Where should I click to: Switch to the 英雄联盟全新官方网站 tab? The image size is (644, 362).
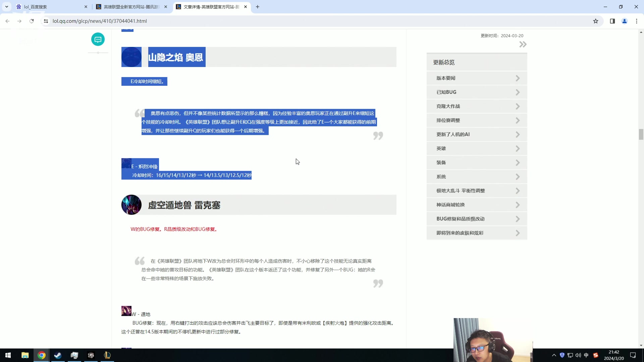click(x=131, y=7)
